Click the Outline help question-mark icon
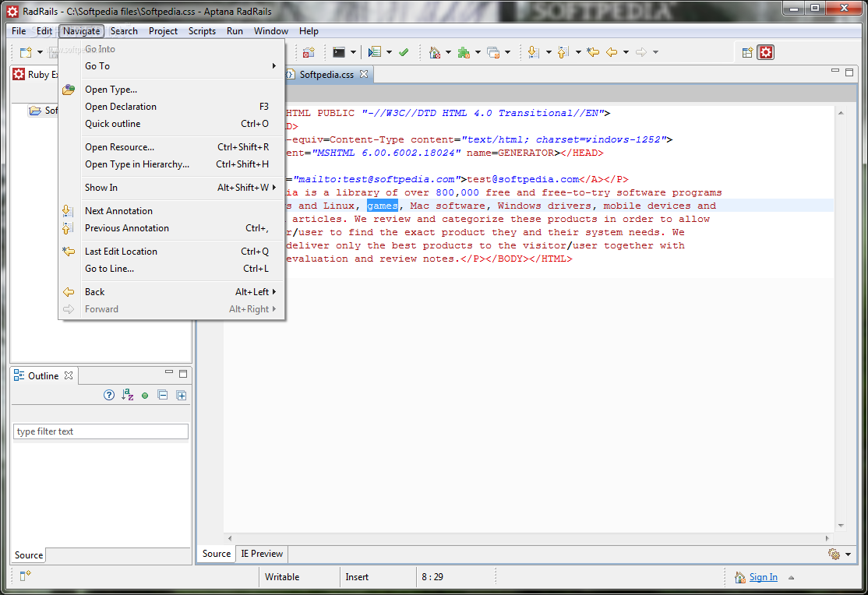Screen dimensions: 868x595 pyautogui.click(x=109, y=395)
